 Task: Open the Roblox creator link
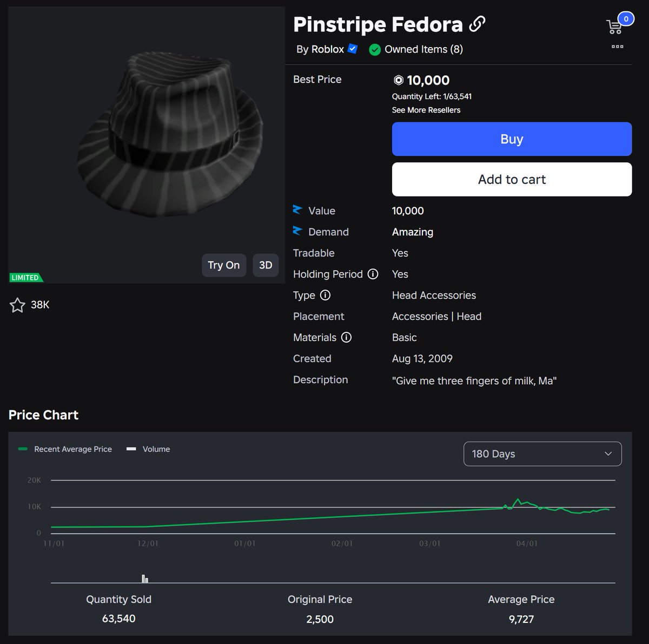(327, 49)
